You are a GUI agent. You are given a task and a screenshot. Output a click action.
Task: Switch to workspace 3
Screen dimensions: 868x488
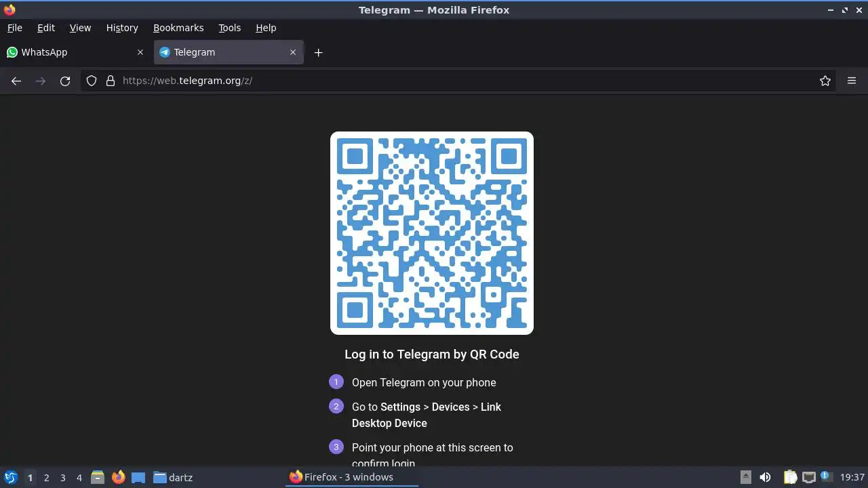[x=62, y=477]
